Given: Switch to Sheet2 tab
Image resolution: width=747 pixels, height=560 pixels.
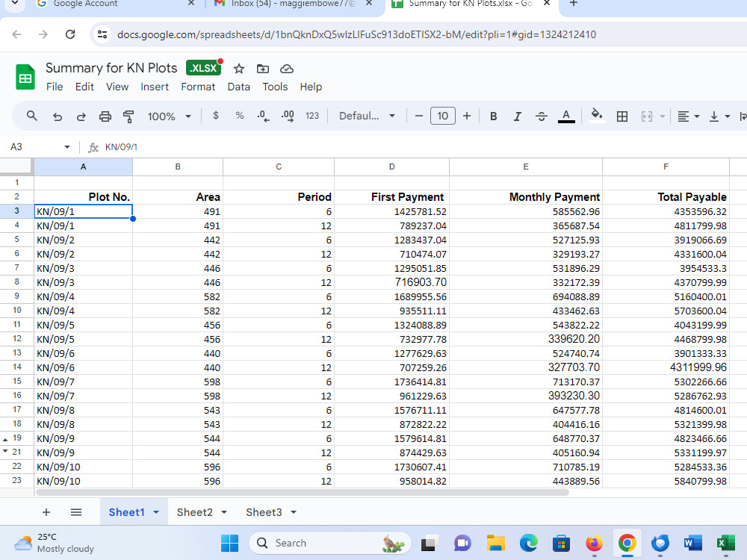Looking at the screenshot, I should pyautogui.click(x=194, y=512).
